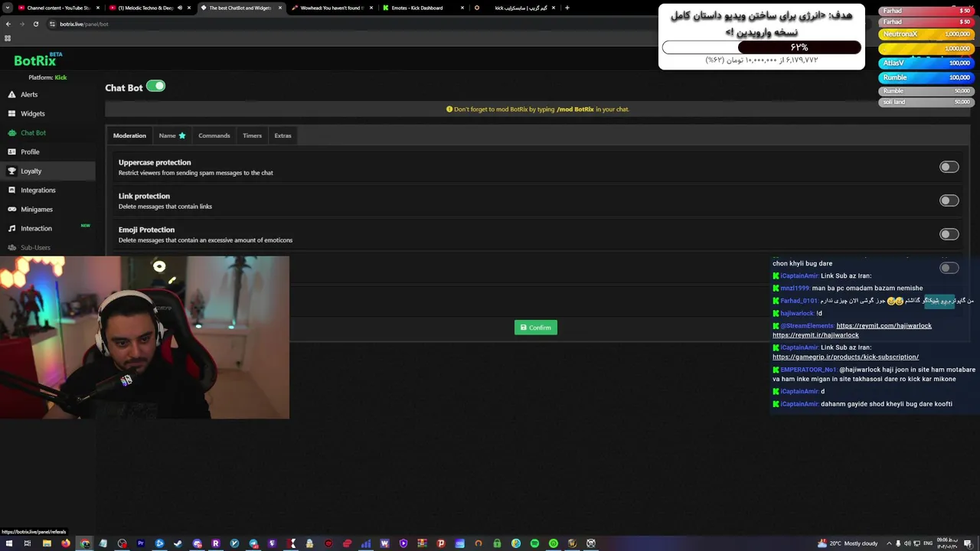The image size is (980, 551).
Task: Close the Emotes Kick Dashboard tab
Action: pos(462,8)
